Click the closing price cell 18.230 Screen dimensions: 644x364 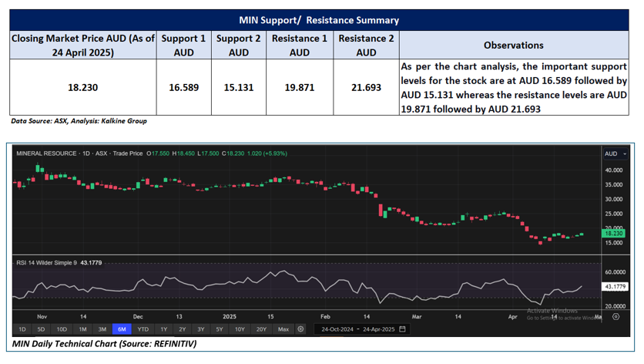pyautogui.click(x=83, y=87)
